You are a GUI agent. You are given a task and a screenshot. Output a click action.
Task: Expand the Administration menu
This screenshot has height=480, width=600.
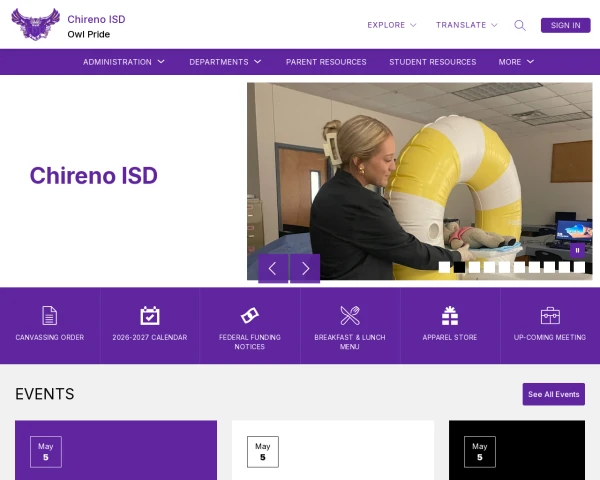[x=124, y=62]
